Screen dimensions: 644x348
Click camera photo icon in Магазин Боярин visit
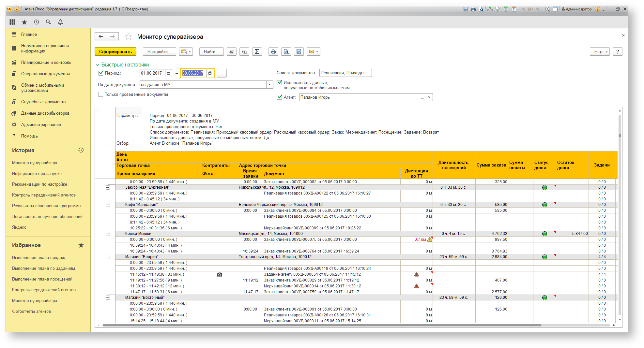220,275
